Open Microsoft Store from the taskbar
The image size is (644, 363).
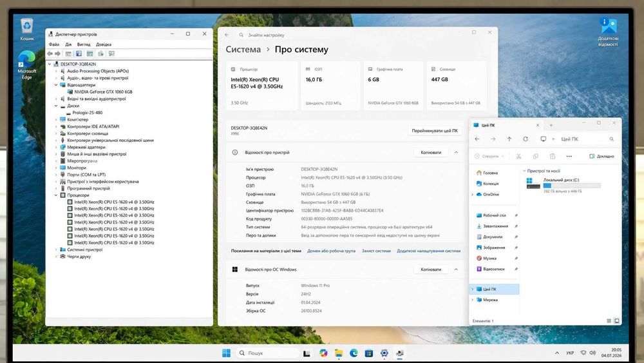(x=369, y=353)
